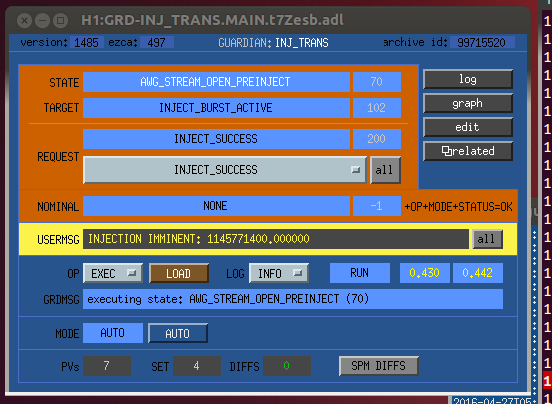The image size is (552, 404).
Task: Open the related displays menu
Action: pos(468,151)
